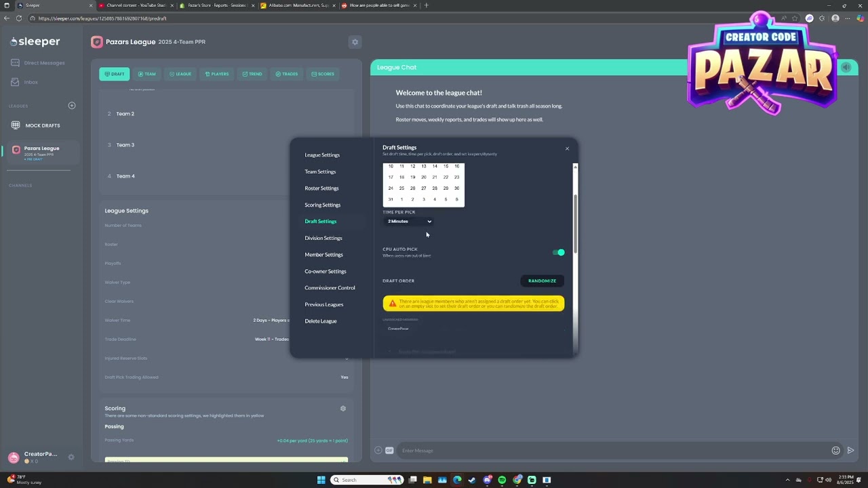
Task: Open the Time Per Pick dropdown
Action: point(409,222)
